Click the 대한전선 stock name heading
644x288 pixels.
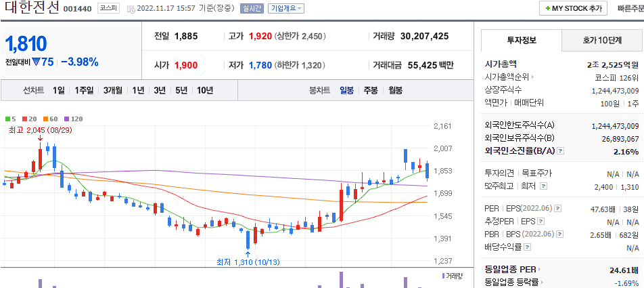[32, 8]
